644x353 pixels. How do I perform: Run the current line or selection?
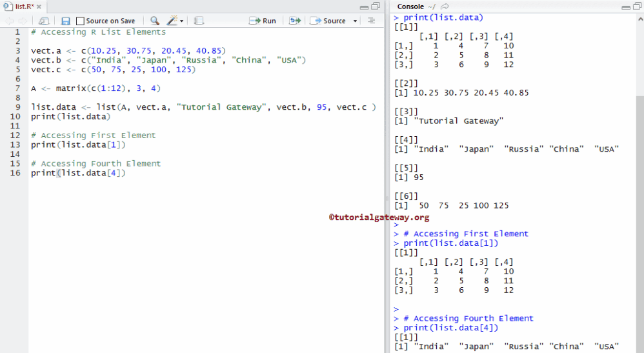coord(263,21)
